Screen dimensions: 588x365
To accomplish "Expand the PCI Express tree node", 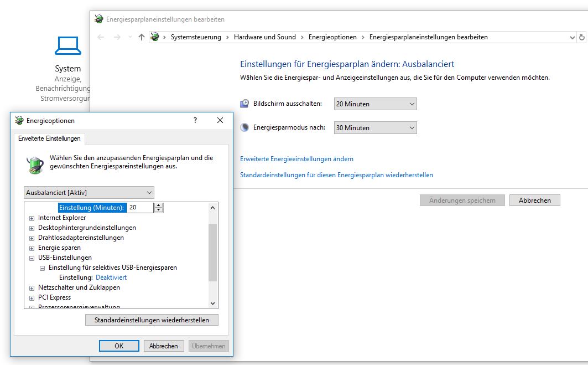I will pos(32,298).
